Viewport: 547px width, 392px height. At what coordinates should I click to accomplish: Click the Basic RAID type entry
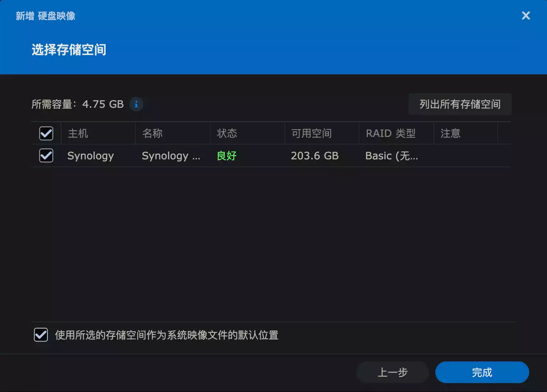[x=392, y=155]
